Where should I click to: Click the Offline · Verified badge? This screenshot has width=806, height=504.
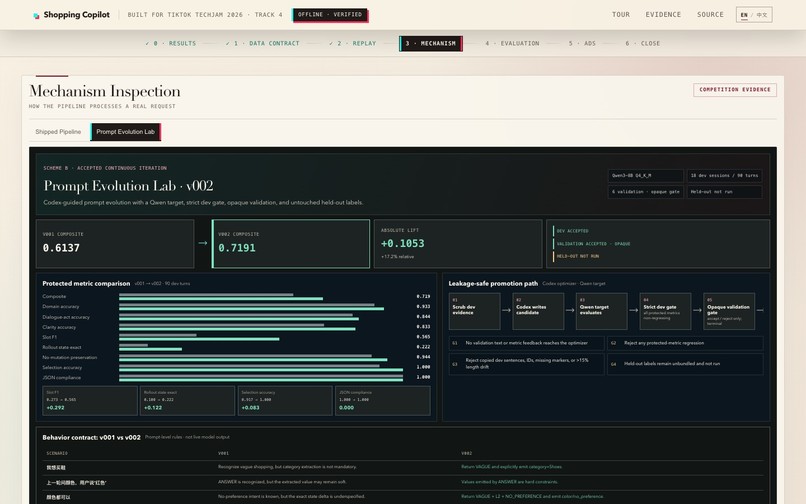(x=330, y=14)
